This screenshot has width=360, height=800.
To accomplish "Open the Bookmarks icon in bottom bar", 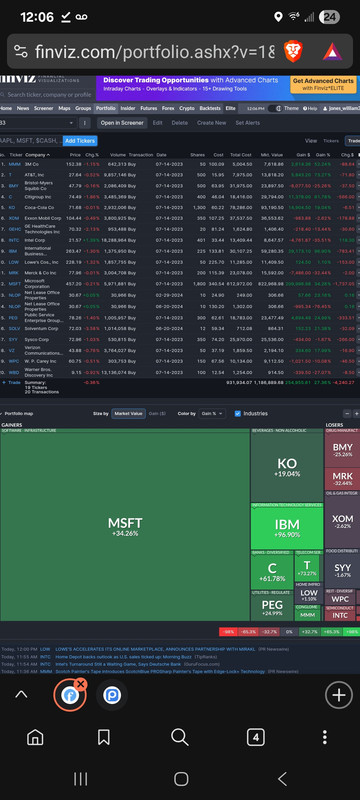I will pos(104,737).
